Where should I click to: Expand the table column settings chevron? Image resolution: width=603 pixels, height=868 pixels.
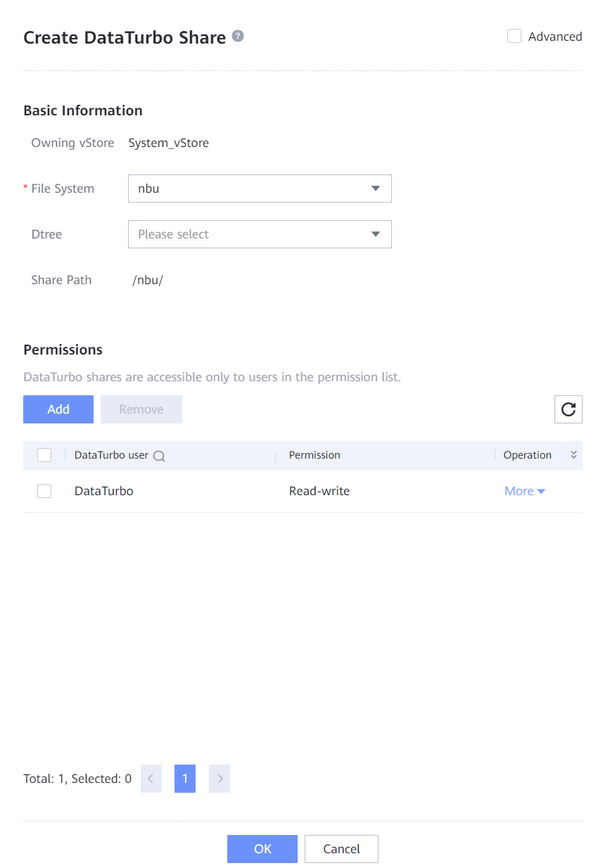tap(573, 455)
